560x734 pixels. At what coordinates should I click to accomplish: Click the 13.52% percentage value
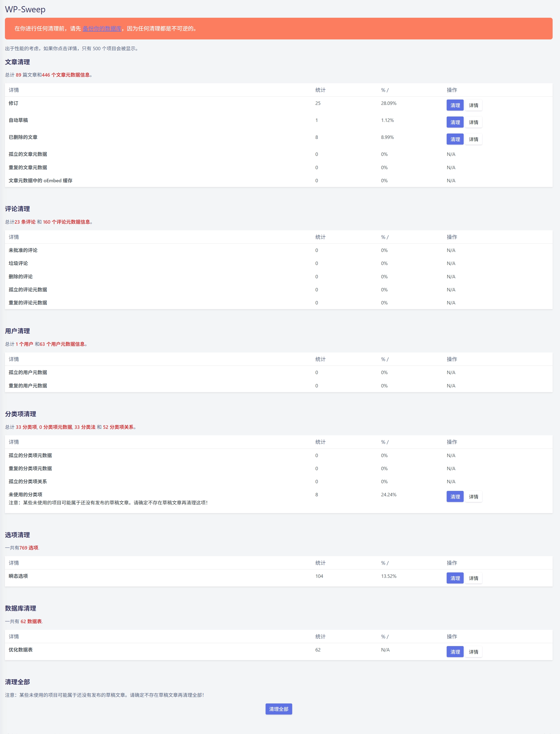click(x=389, y=576)
